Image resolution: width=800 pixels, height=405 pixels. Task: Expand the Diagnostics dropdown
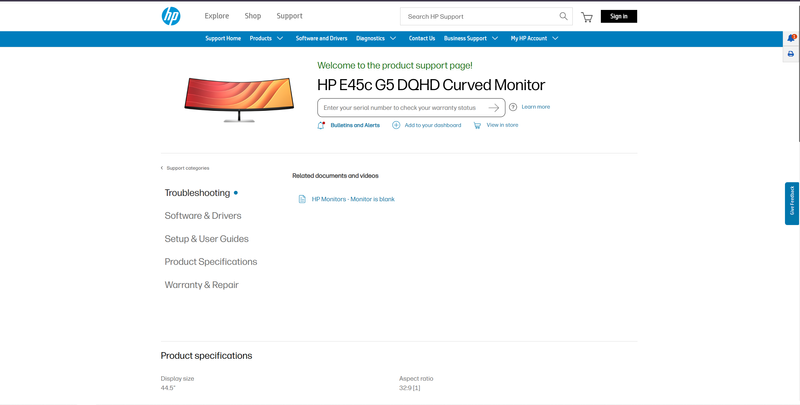point(393,38)
